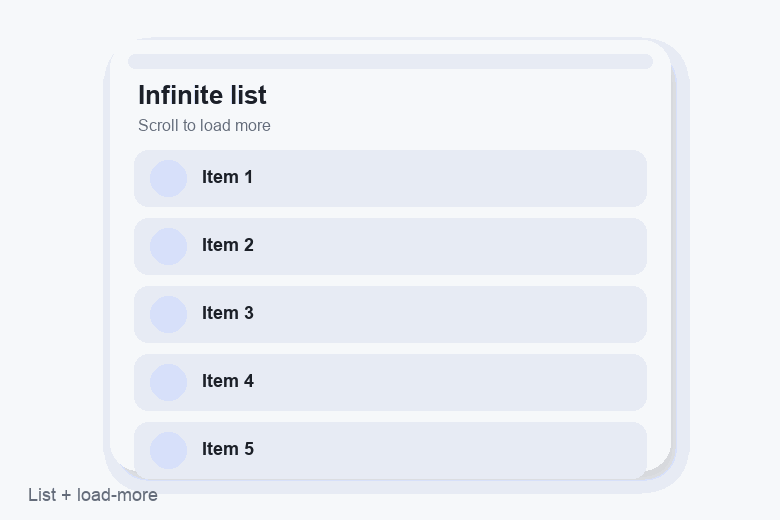Click the page background outside the list card
Image resolution: width=780 pixels, height=520 pixels.
click(x=731, y=249)
